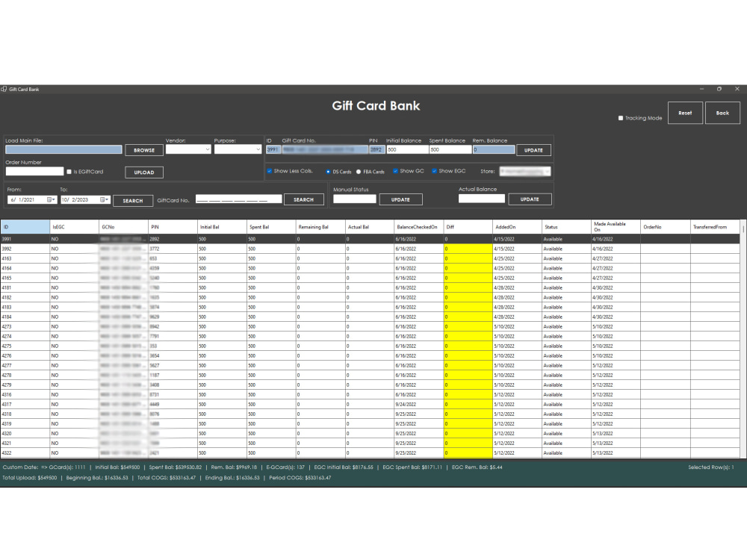Click the BalanceCheckedOn column header
This screenshot has height=560, width=747.
(x=419, y=227)
